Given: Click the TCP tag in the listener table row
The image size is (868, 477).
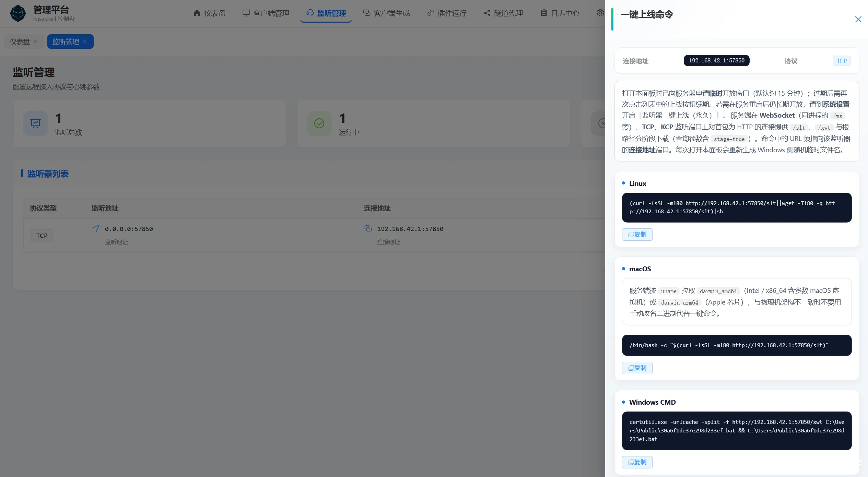Looking at the screenshot, I should tap(42, 236).
